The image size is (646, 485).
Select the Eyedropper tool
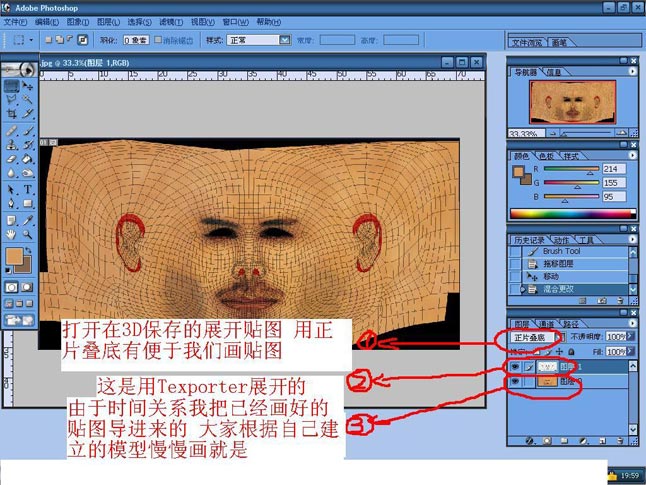28,221
